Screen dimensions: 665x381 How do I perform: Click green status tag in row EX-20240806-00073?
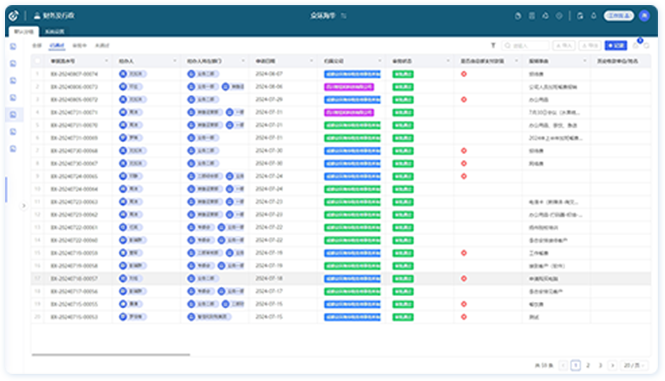pos(403,87)
